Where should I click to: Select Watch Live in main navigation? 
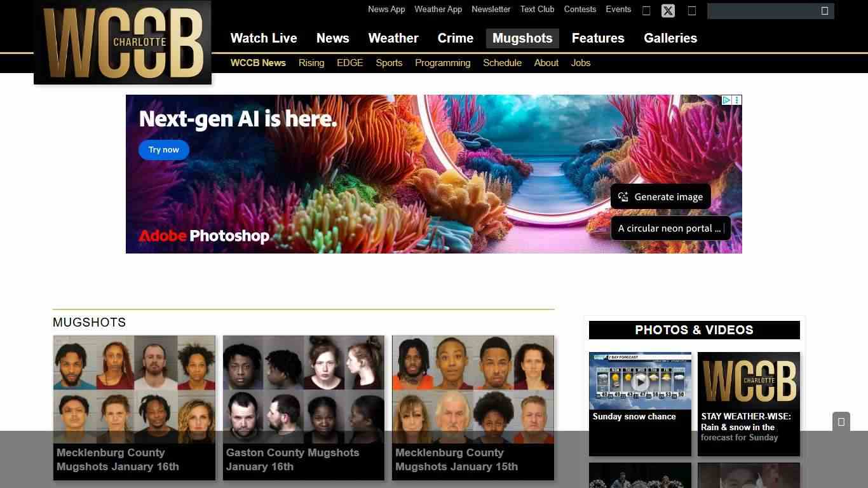pos(264,38)
